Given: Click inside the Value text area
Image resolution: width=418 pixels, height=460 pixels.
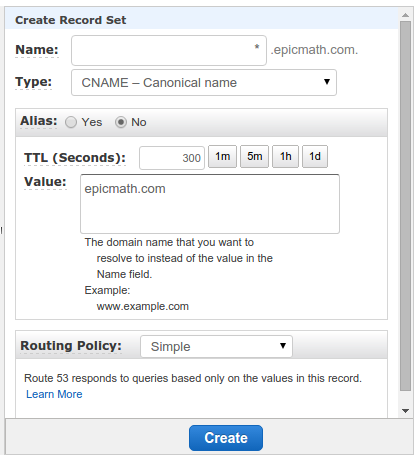Looking at the screenshot, I should coord(210,204).
